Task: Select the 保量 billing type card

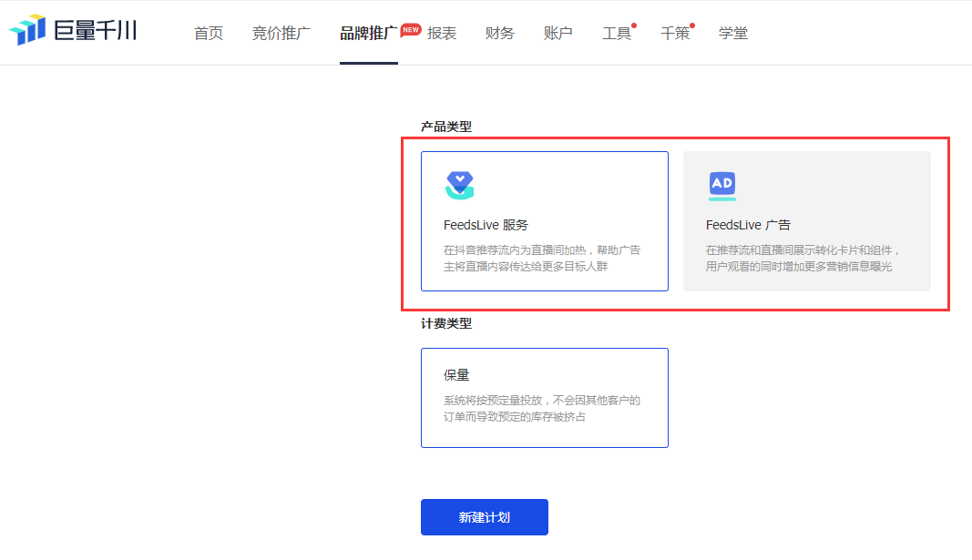Action: 545,398
